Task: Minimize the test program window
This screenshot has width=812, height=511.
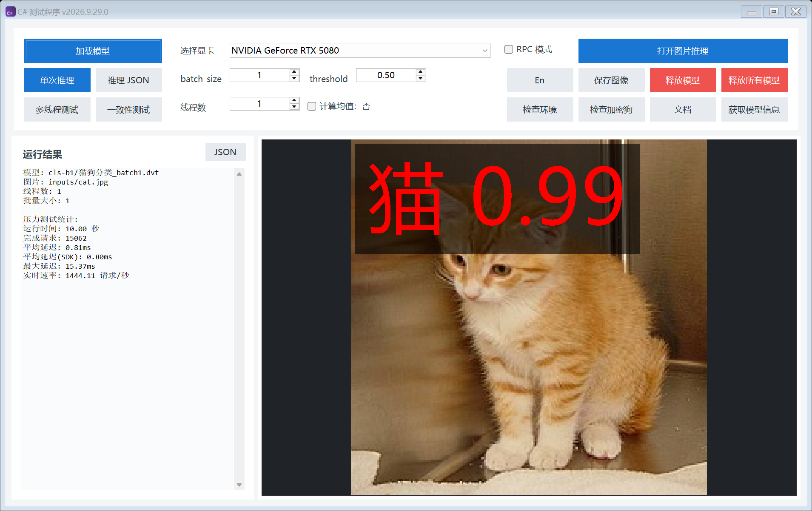Action: point(752,12)
